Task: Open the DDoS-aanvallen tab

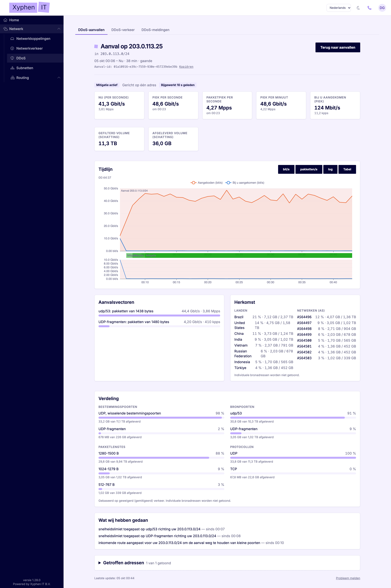Action: tap(91, 30)
